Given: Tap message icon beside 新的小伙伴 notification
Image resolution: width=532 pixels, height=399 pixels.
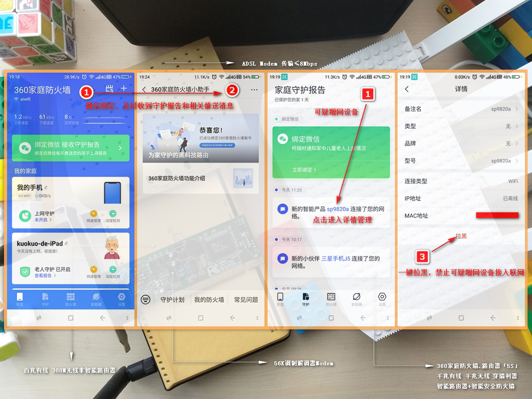Looking at the screenshot, I should coord(282,258).
